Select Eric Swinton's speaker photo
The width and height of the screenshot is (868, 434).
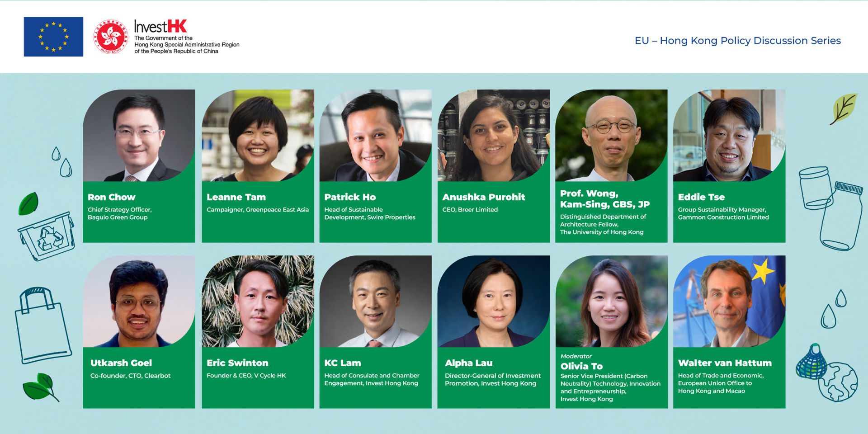coord(258,302)
